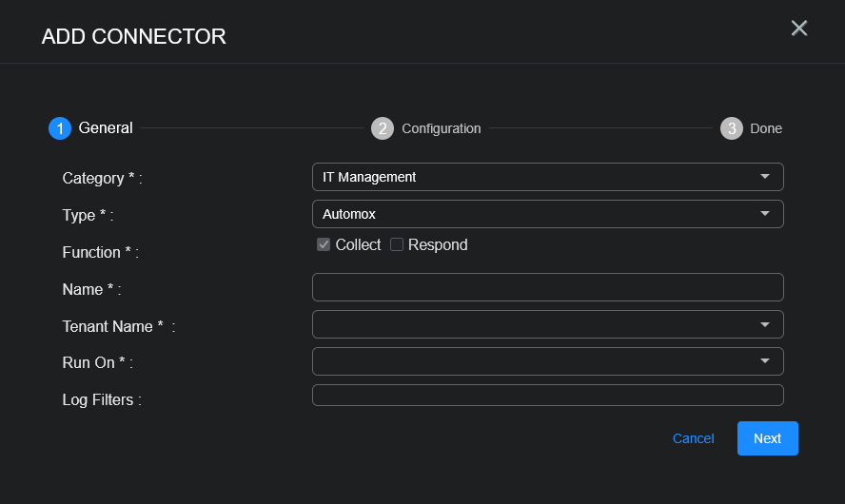Select the General step label

106,128
